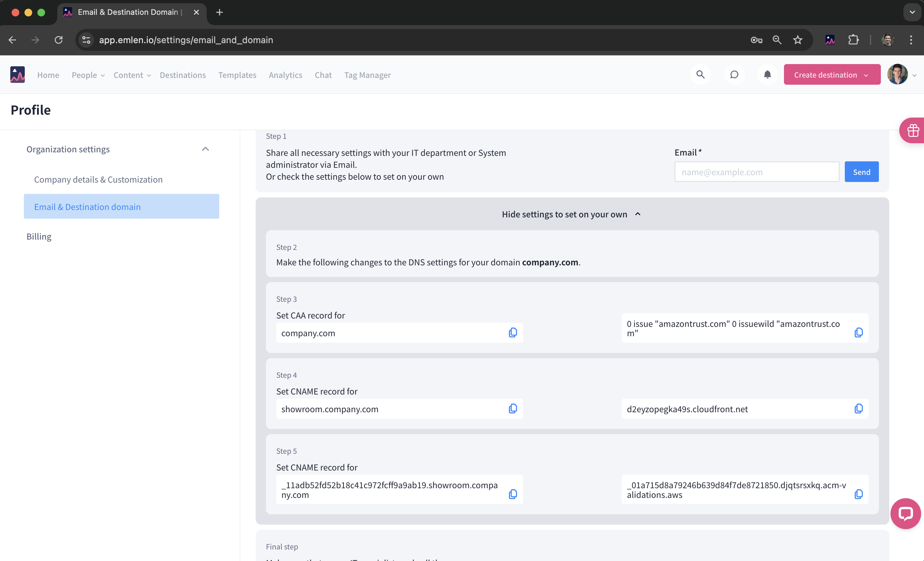
Task: Copy the acm-validations.aws CNAME value
Action: [858, 494]
